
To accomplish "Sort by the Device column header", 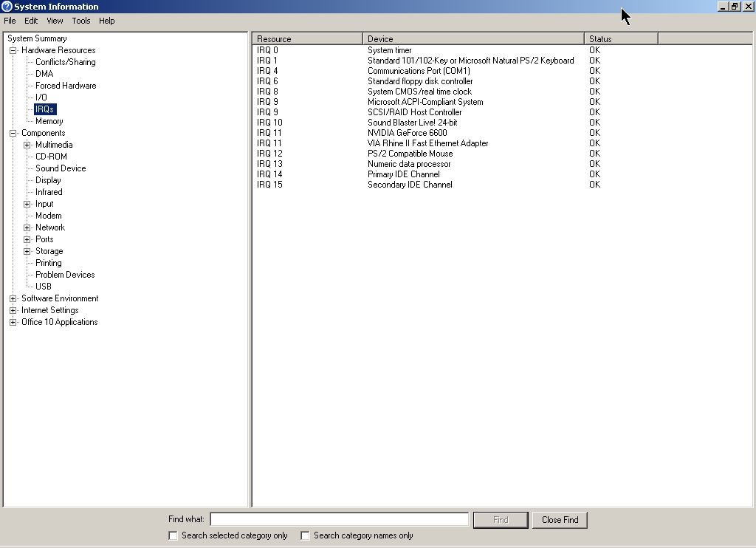I will click(473, 39).
